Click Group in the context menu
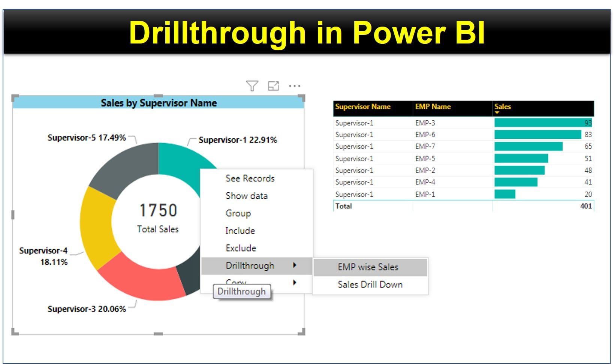The height and width of the screenshot is (364, 614). click(238, 213)
